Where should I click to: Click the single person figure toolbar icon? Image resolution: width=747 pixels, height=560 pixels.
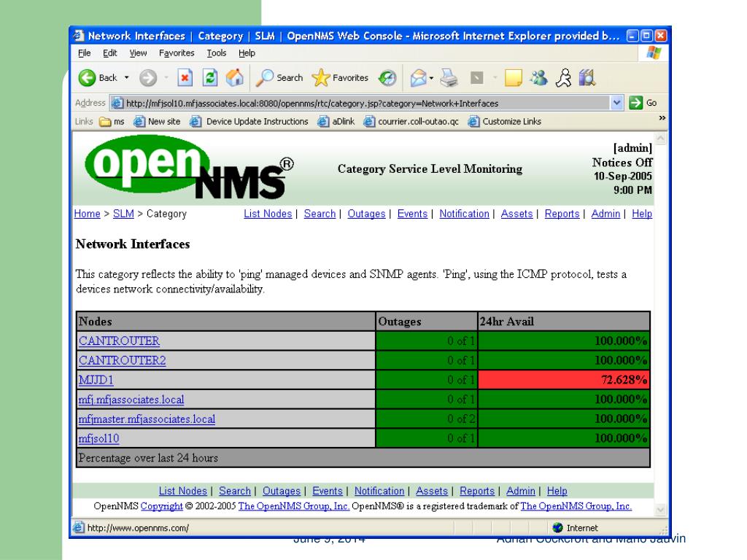pos(564,77)
